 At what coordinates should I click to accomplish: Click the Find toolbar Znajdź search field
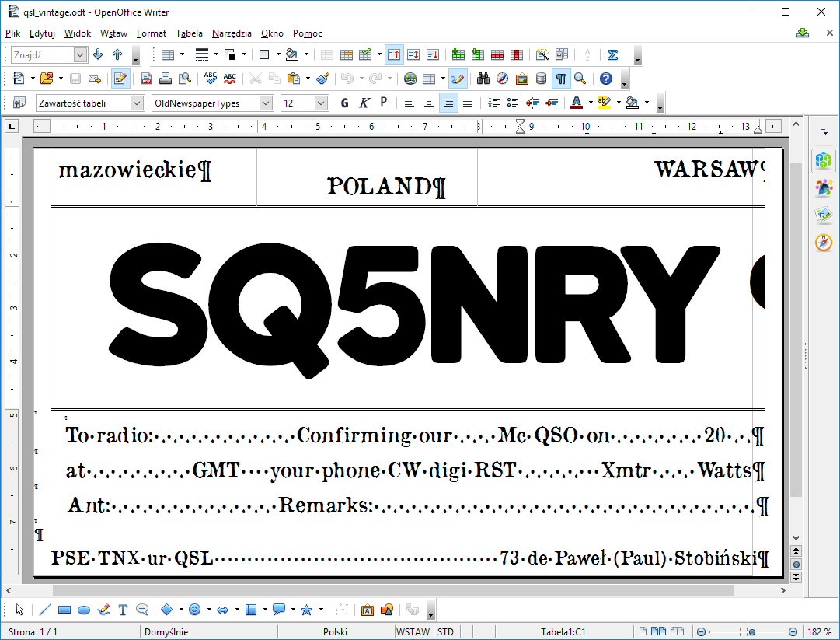[42, 54]
